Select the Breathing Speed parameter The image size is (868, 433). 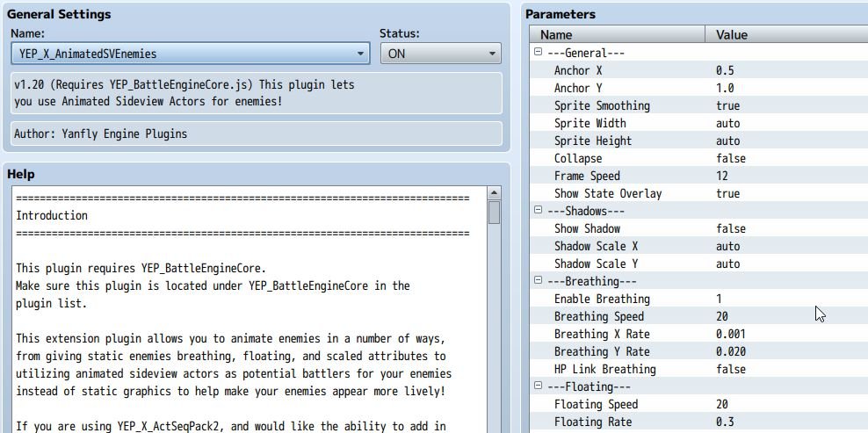point(698,317)
